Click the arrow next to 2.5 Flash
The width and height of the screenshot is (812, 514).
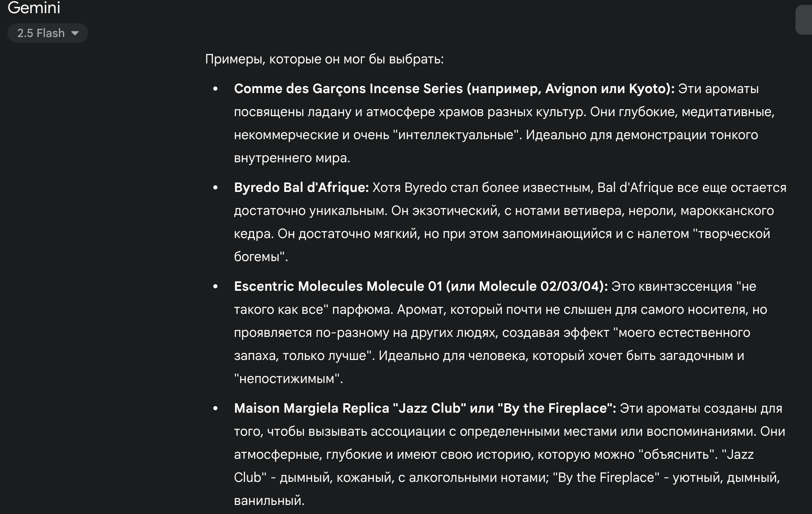75,33
